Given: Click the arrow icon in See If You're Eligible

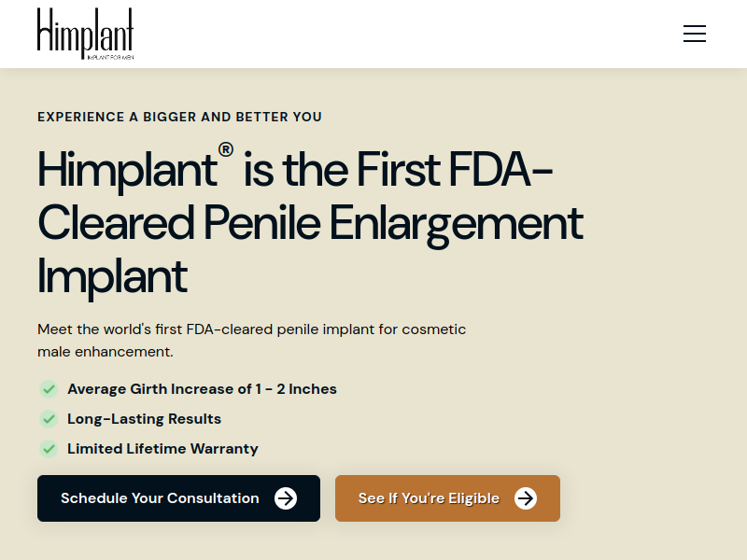Looking at the screenshot, I should (x=526, y=498).
